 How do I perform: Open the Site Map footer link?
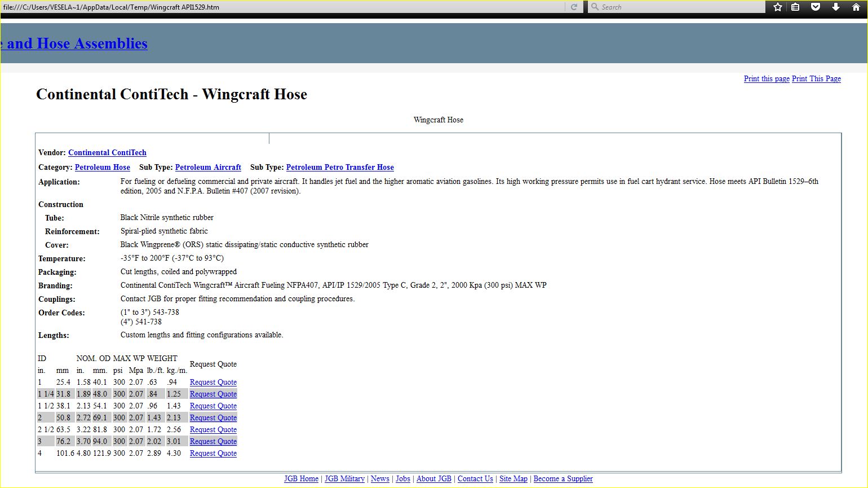[x=513, y=479]
